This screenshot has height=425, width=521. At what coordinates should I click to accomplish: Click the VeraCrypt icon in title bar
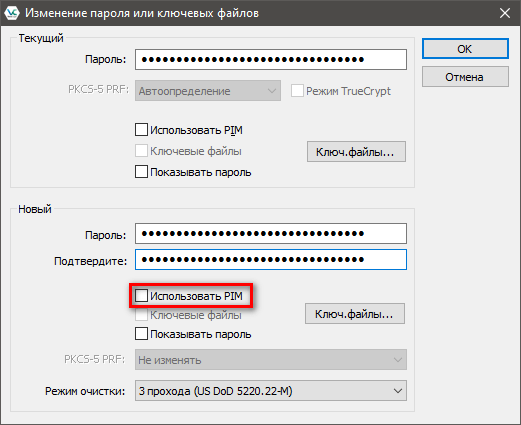pos(12,13)
